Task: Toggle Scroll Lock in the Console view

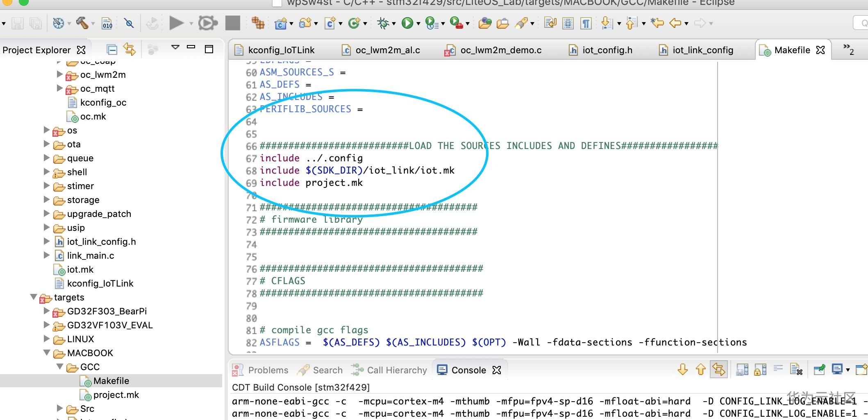Action: (760, 369)
